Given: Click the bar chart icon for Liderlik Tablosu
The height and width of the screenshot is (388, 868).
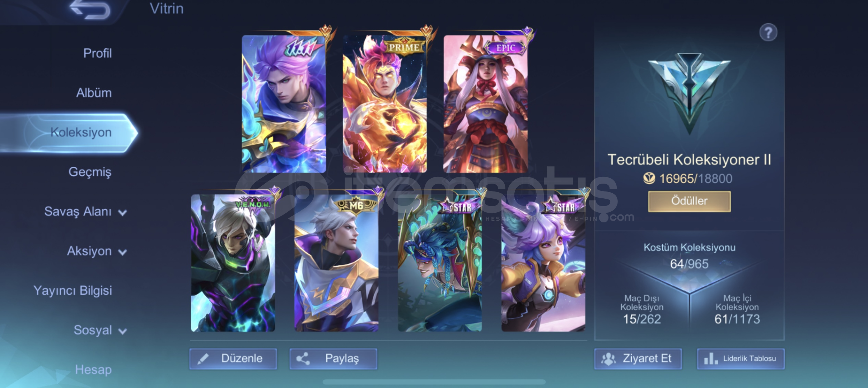Looking at the screenshot, I should (711, 359).
